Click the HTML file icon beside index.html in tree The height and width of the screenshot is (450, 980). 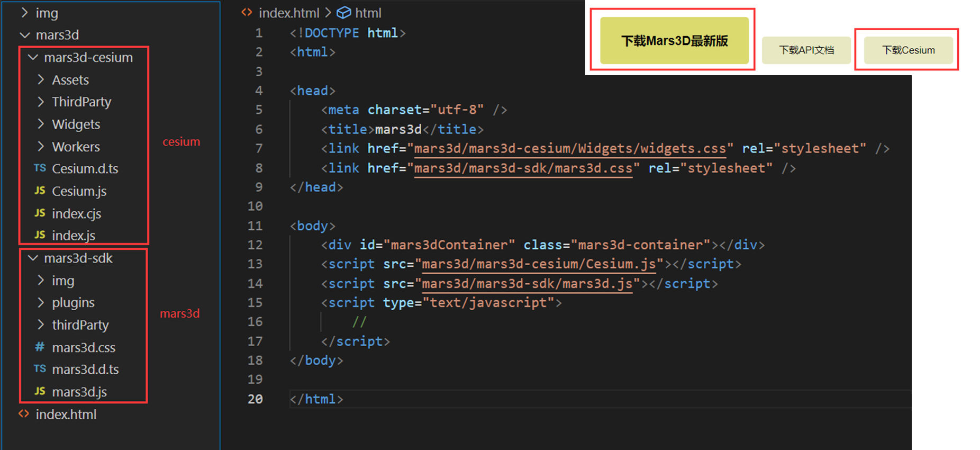point(24,414)
